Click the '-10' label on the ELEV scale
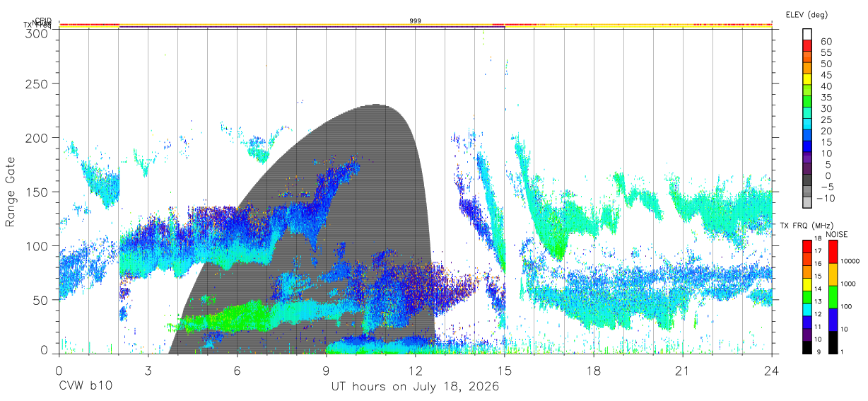 click(x=826, y=198)
